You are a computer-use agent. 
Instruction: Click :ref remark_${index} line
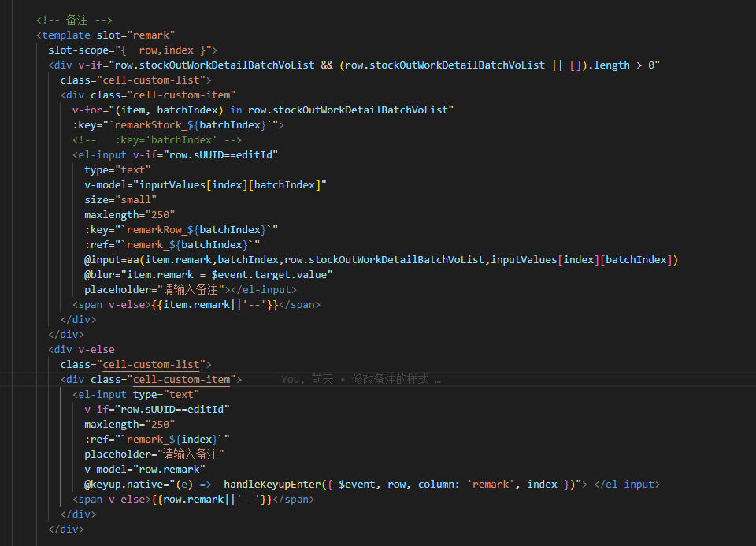tap(157, 439)
